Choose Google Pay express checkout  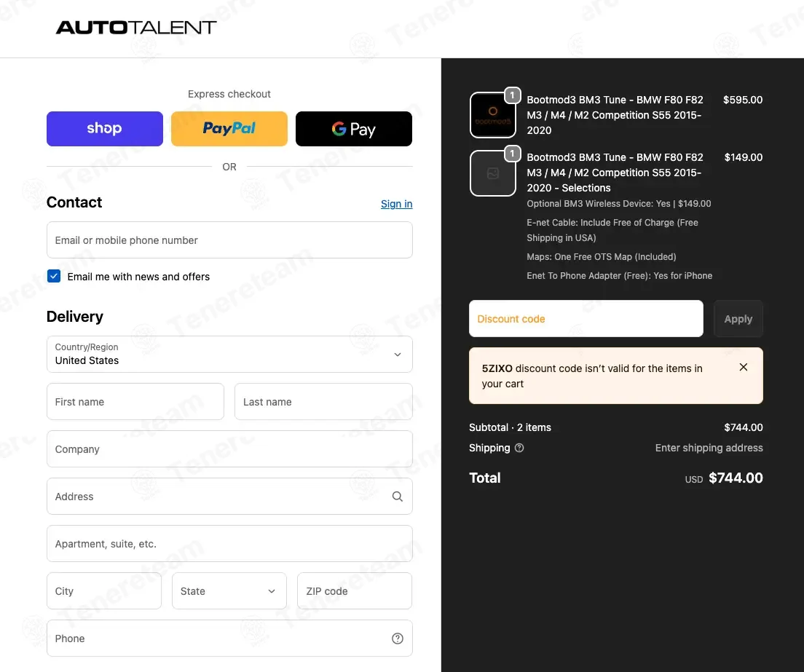(354, 129)
